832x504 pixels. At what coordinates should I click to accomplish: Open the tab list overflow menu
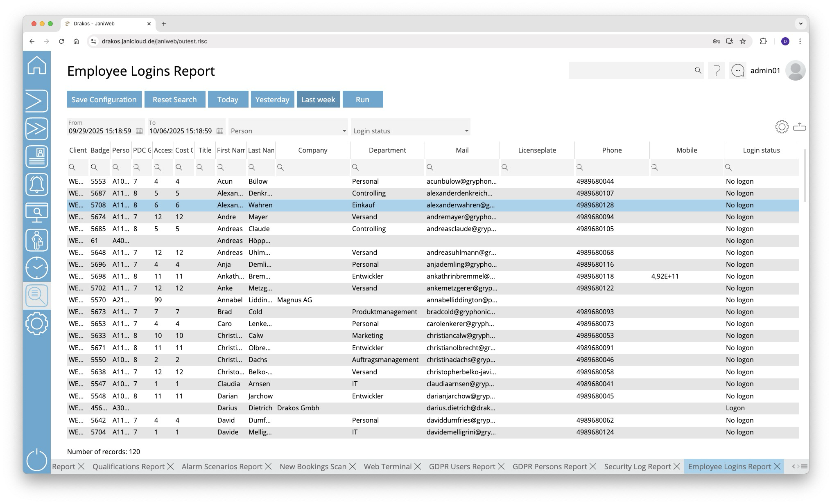tap(804, 466)
